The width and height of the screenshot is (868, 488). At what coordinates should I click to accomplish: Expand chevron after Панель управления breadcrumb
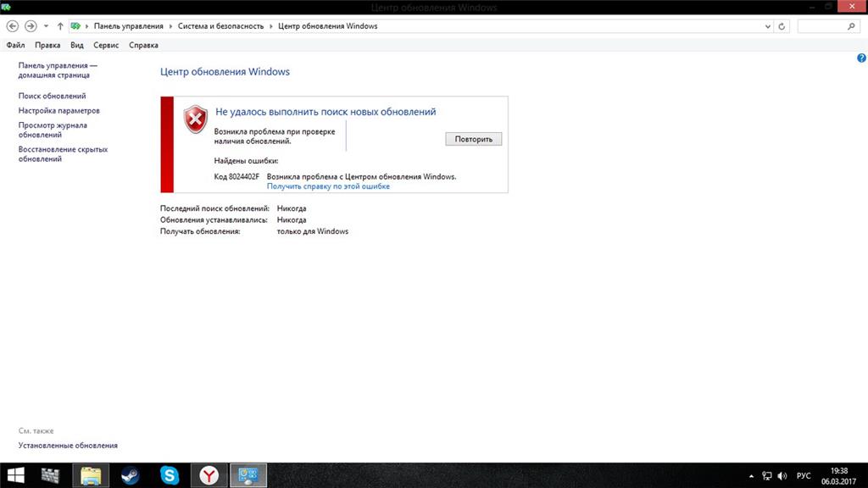[170, 26]
